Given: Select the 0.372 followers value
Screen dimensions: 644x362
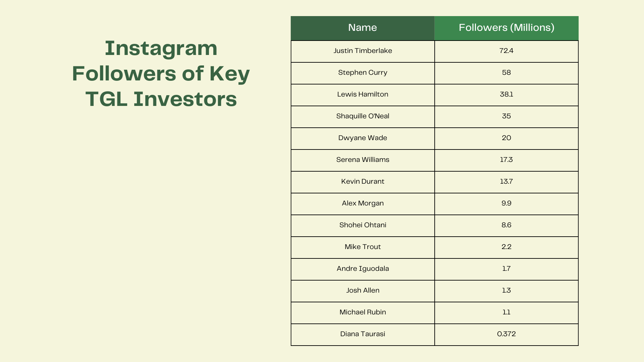Looking at the screenshot, I should [506, 334].
